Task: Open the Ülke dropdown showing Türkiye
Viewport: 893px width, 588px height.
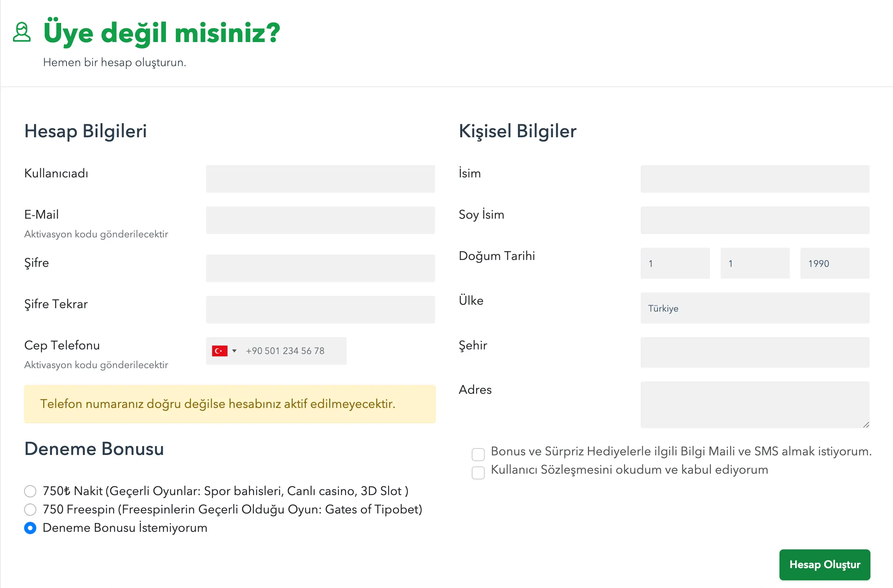Action: click(x=755, y=308)
